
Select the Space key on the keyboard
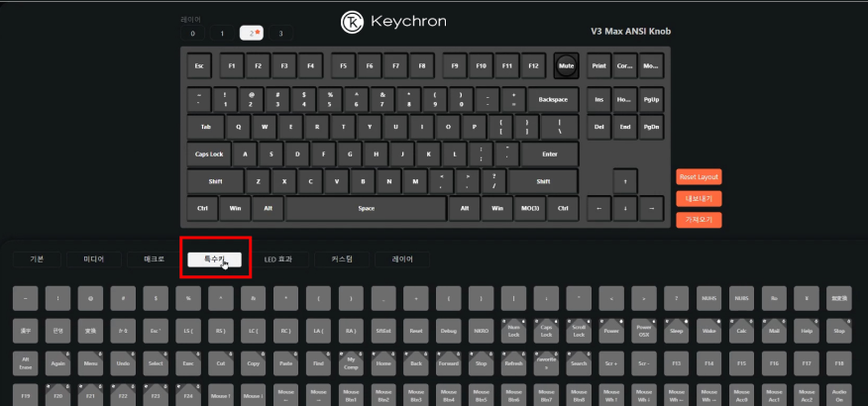click(x=366, y=209)
